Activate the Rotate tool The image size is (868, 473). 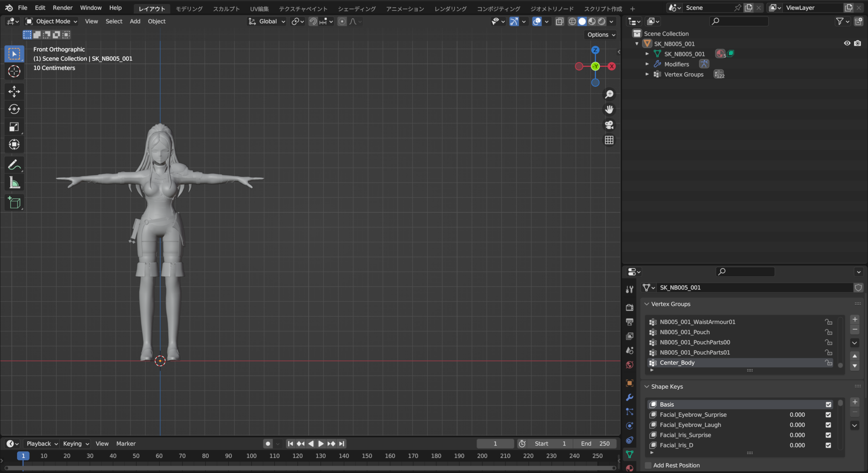point(14,109)
